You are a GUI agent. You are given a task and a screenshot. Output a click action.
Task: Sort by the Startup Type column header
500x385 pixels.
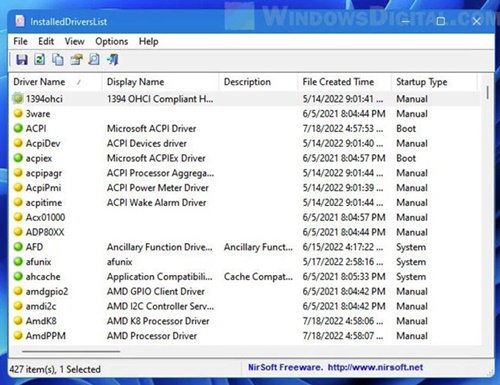434,82
